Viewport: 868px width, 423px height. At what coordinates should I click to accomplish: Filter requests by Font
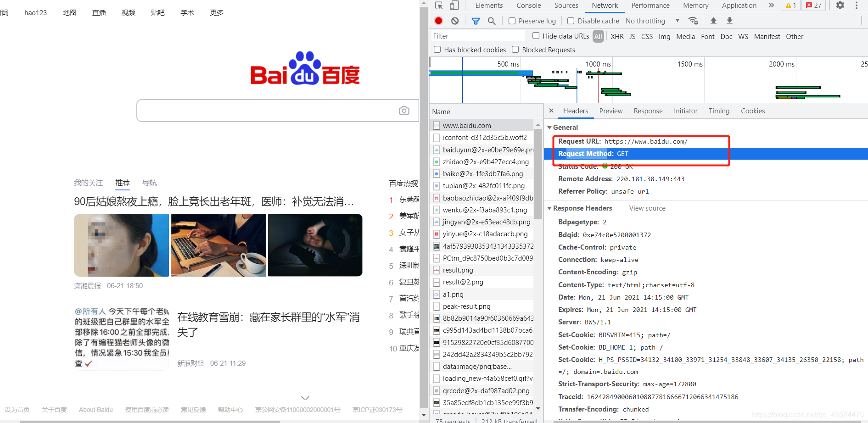click(x=708, y=36)
